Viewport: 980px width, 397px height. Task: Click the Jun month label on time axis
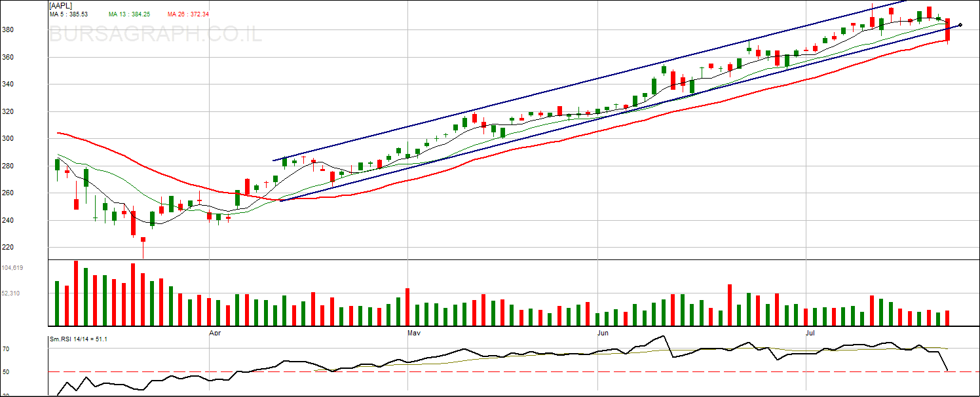[603, 333]
